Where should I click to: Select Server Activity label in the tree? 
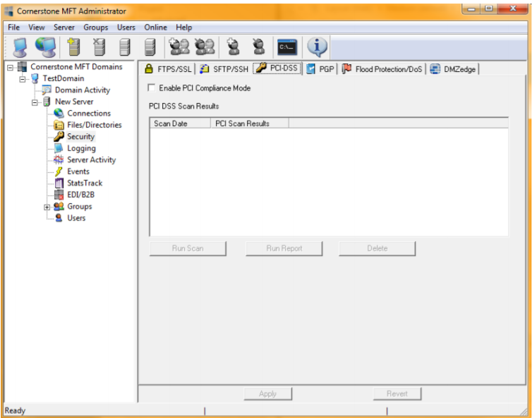(91, 160)
